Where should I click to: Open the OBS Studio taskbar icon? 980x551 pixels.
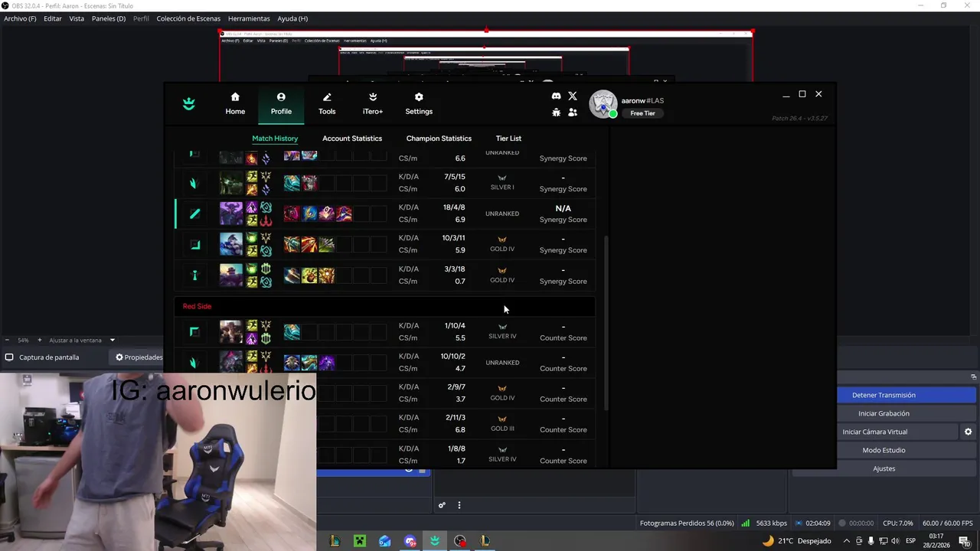459,541
